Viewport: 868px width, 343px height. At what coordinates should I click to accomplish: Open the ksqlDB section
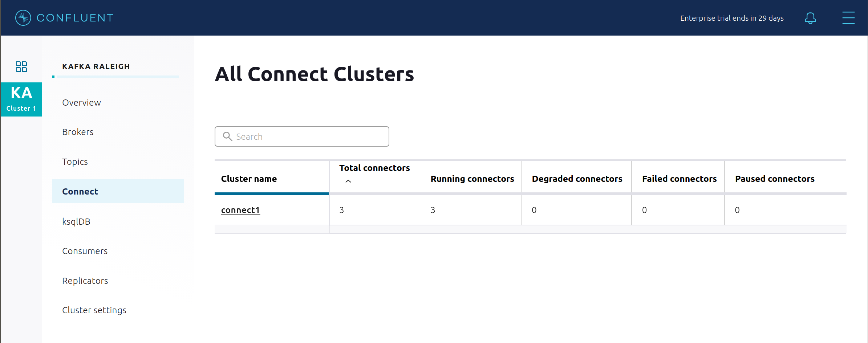(76, 222)
